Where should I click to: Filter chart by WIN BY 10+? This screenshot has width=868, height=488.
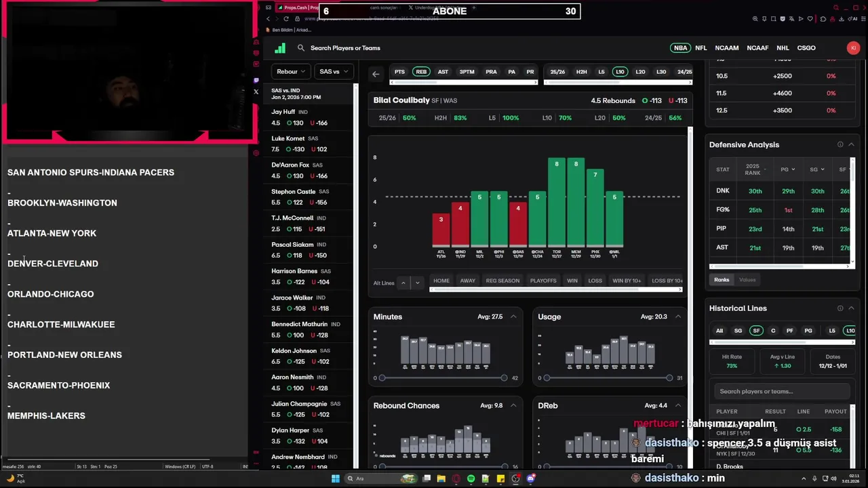click(627, 281)
